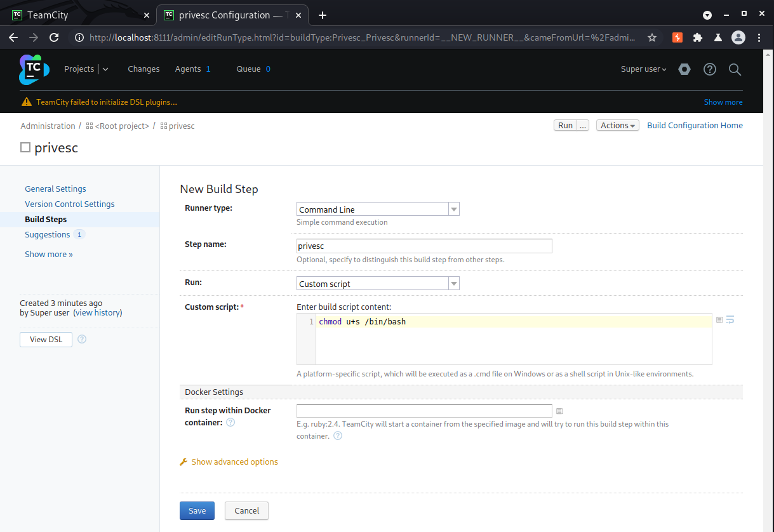Viewport: 774px width, 532px height.
Task: Click Show more in the warning banner
Action: (x=723, y=102)
